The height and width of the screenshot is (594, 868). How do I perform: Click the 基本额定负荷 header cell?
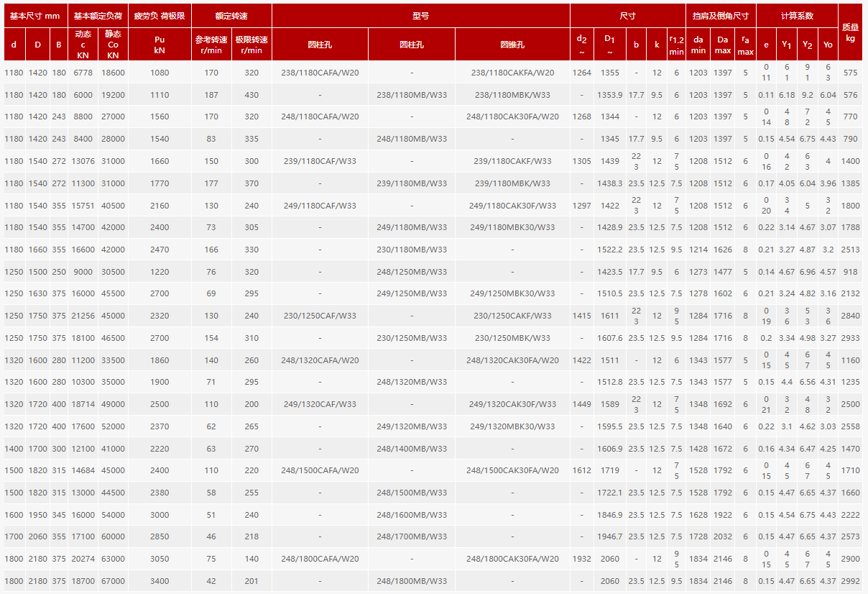click(x=98, y=15)
